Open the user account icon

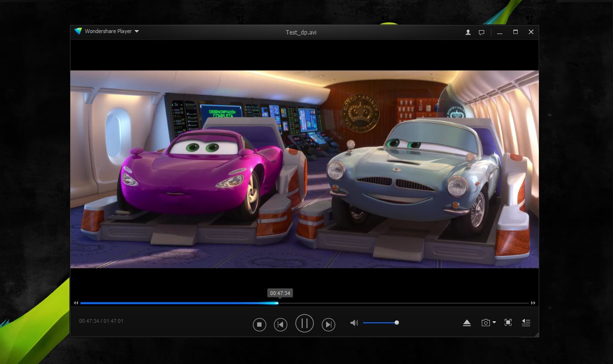pos(468,33)
